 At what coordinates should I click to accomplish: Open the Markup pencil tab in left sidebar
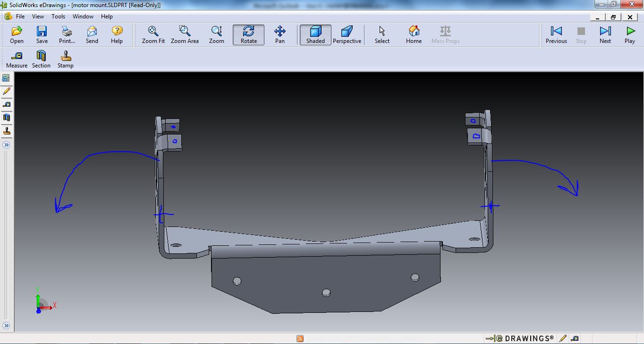[x=6, y=91]
